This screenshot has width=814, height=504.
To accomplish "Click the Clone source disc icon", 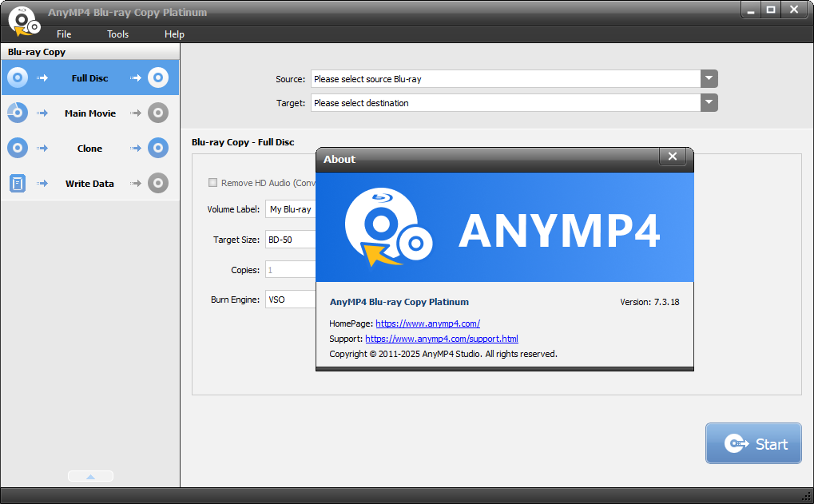I will (18, 148).
